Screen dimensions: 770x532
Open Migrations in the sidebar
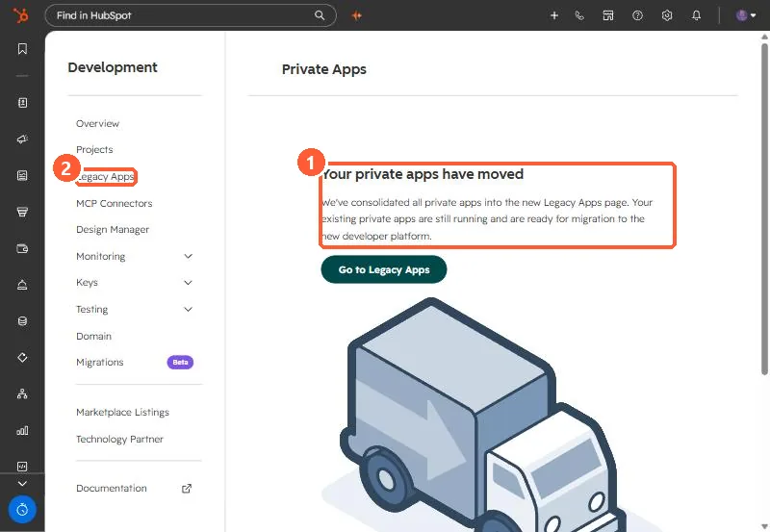[x=100, y=362]
